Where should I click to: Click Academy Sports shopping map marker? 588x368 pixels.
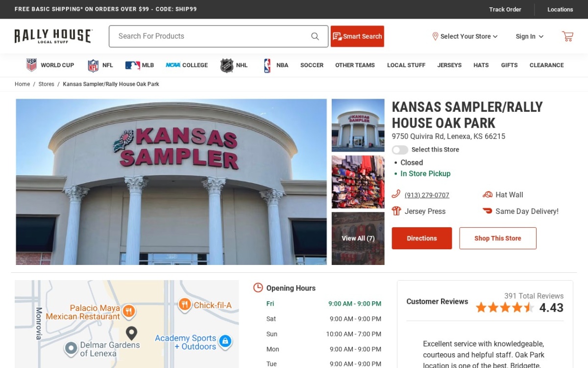click(x=225, y=341)
